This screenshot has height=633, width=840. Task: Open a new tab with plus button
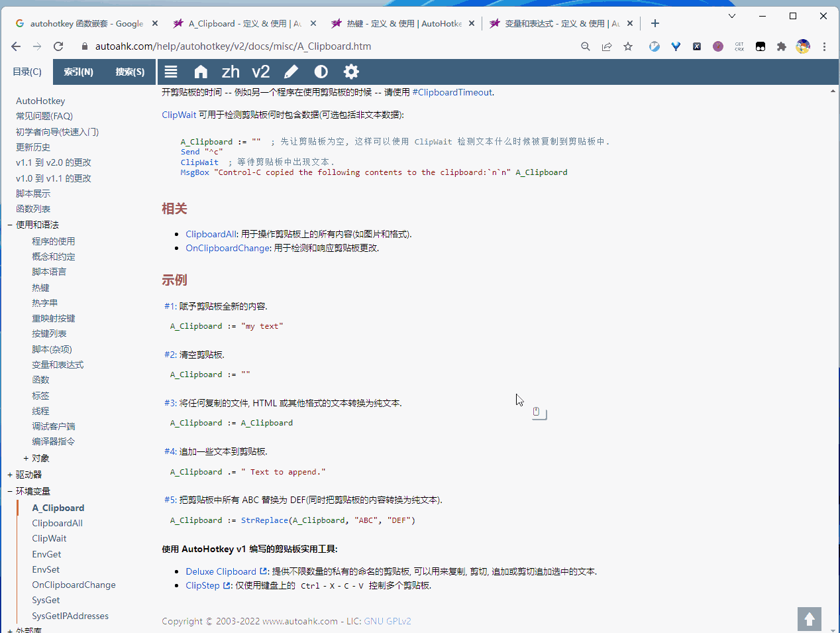coord(655,23)
